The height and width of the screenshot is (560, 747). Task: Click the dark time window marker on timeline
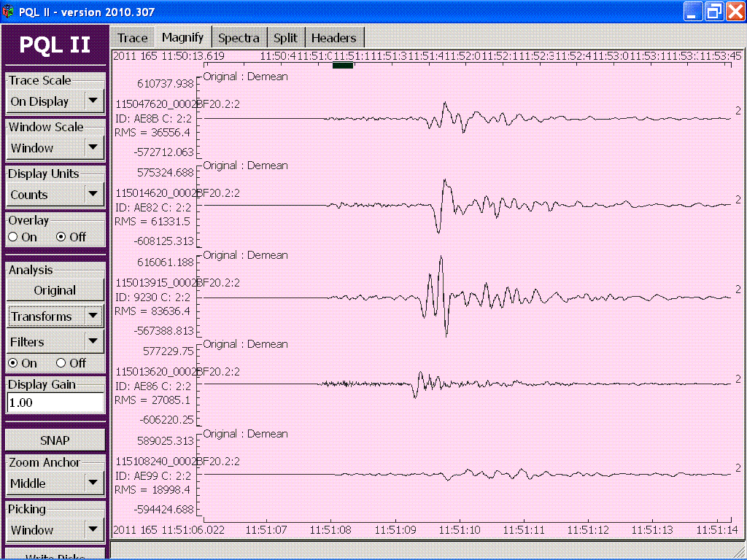coord(343,66)
